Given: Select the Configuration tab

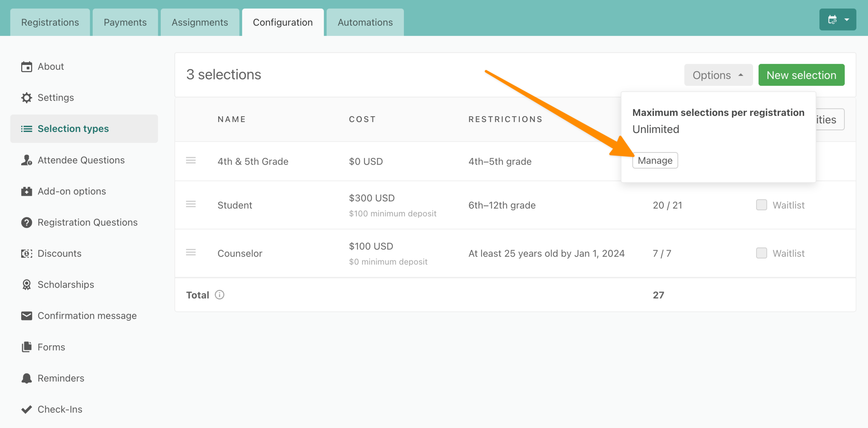Looking at the screenshot, I should [x=283, y=22].
